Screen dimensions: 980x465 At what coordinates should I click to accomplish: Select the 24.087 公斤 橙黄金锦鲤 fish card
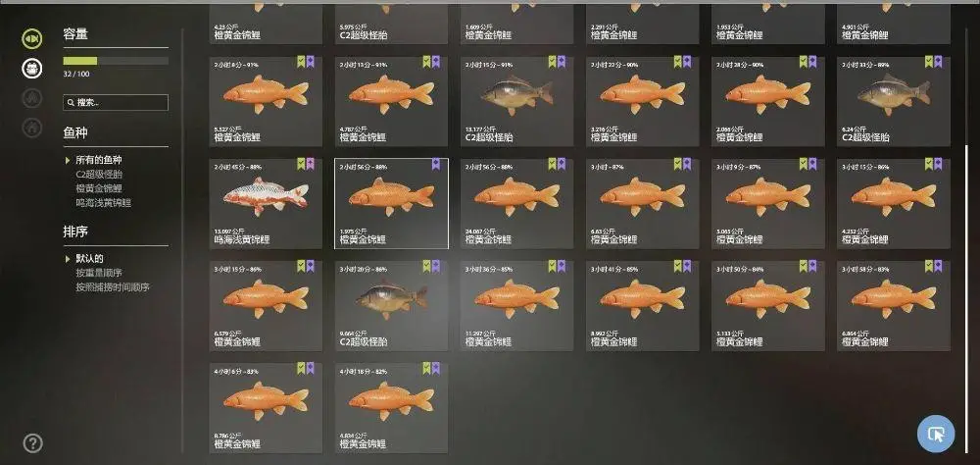tap(516, 203)
